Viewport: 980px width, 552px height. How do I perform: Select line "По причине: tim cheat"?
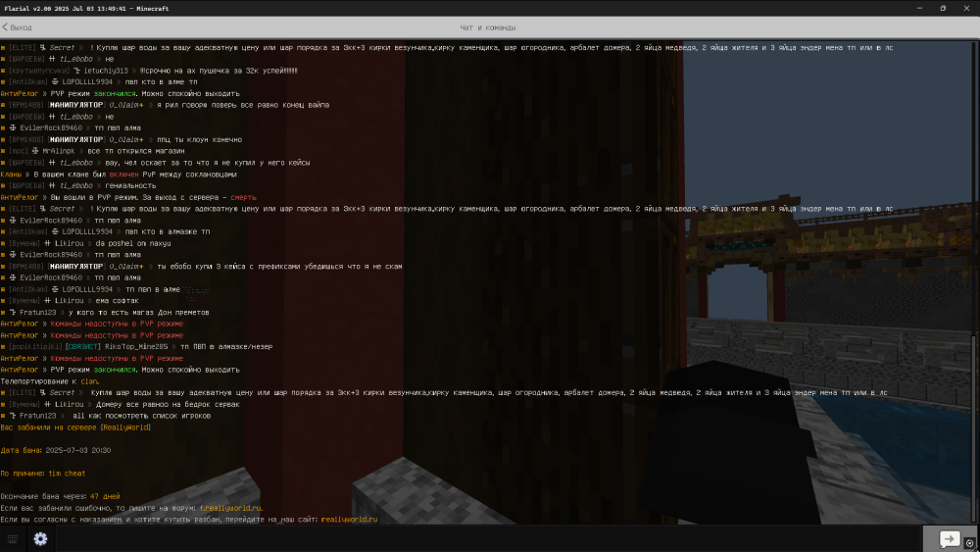coord(43,474)
